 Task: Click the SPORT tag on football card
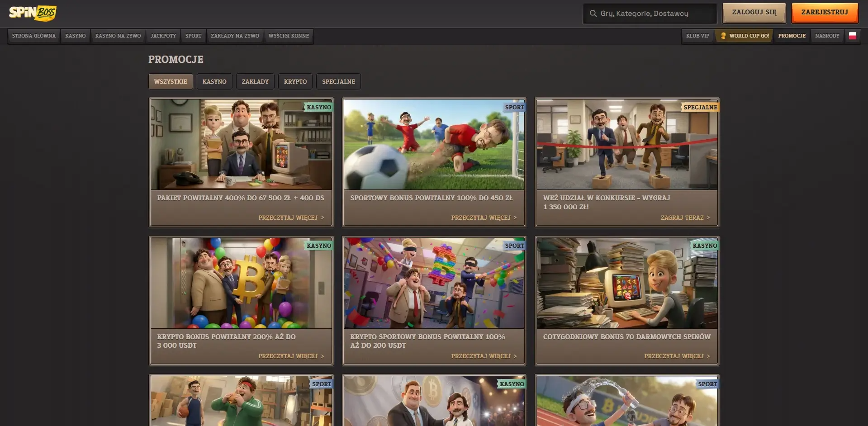pyautogui.click(x=514, y=107)
